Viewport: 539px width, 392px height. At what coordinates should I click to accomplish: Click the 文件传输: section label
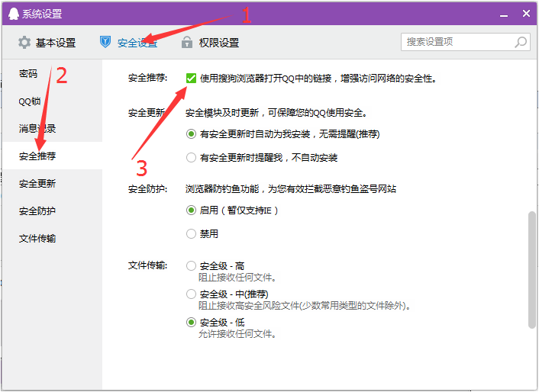[x=148, y=265]
